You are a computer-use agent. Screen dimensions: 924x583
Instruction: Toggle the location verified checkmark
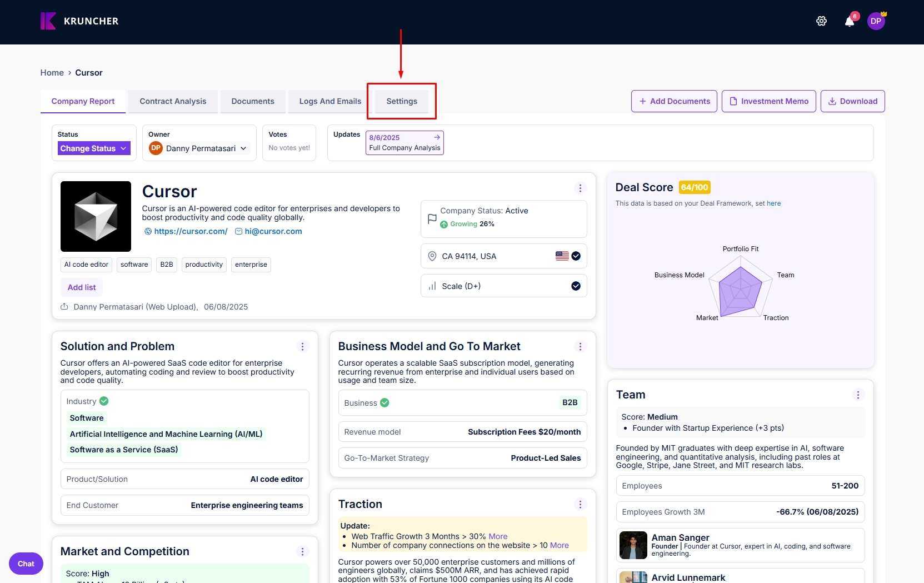coord(576,256)
